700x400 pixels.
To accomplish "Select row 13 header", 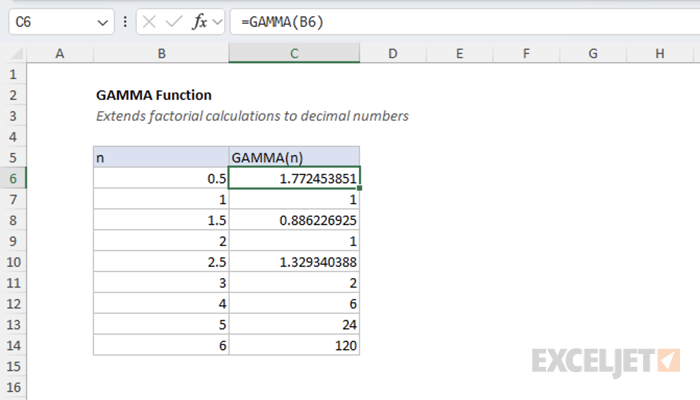I will coord(13,325).
